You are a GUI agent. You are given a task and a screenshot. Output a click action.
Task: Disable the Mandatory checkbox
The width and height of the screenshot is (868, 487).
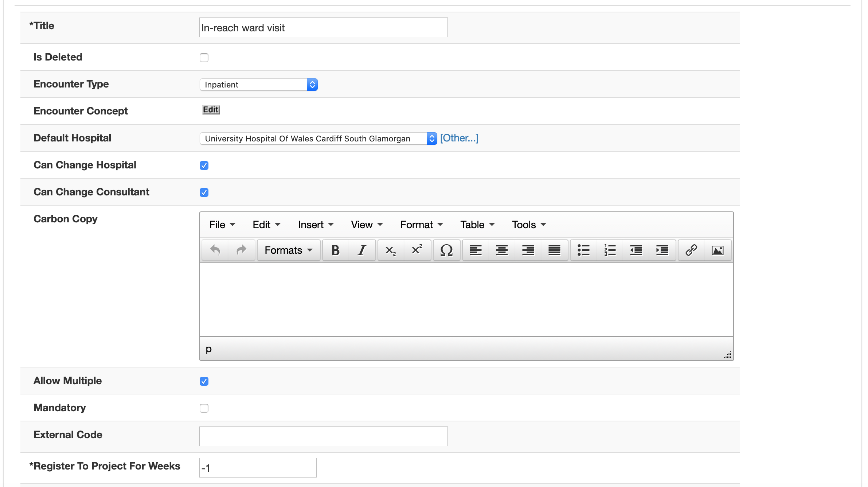(204, 407)
